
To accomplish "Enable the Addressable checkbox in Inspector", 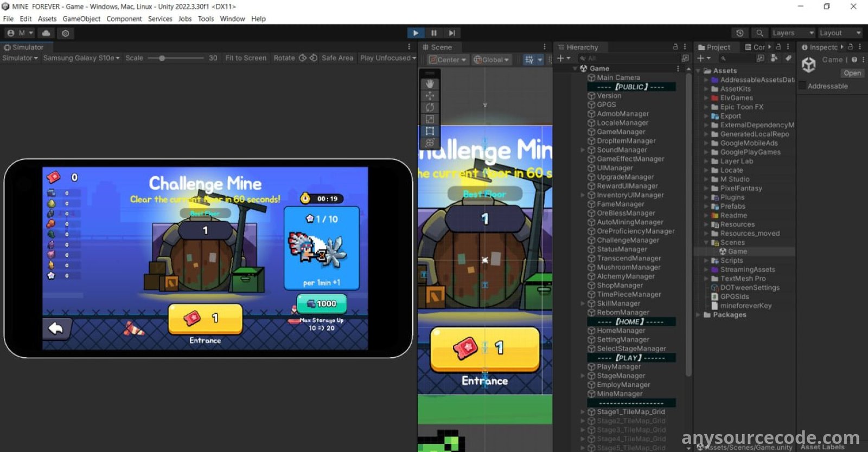I will (802, 86).
